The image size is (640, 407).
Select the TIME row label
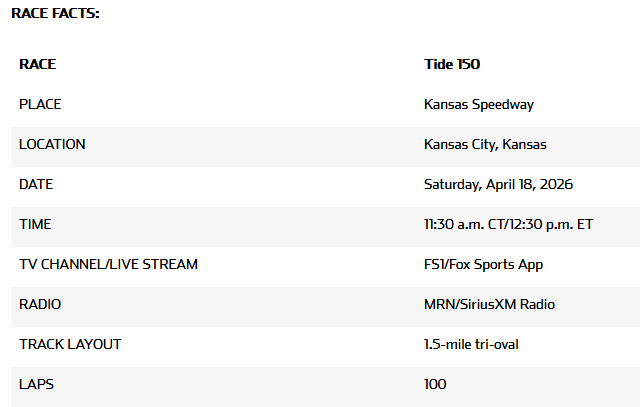[x=35, y=224]
